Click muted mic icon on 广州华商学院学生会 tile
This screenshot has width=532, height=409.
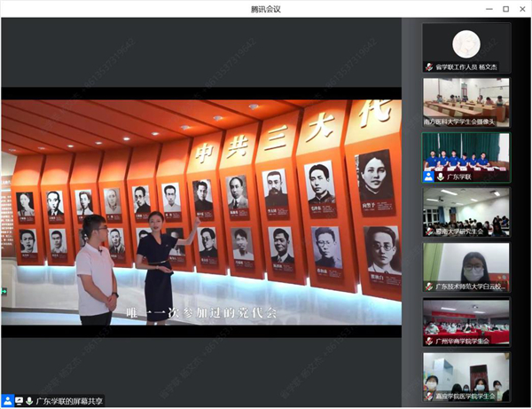[428, 341]
